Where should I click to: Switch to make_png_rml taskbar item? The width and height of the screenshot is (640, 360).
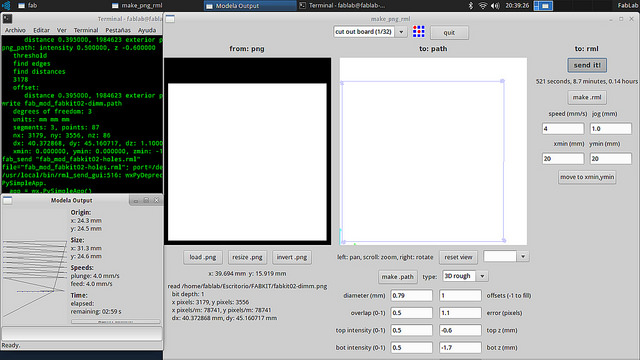point(137,5)
